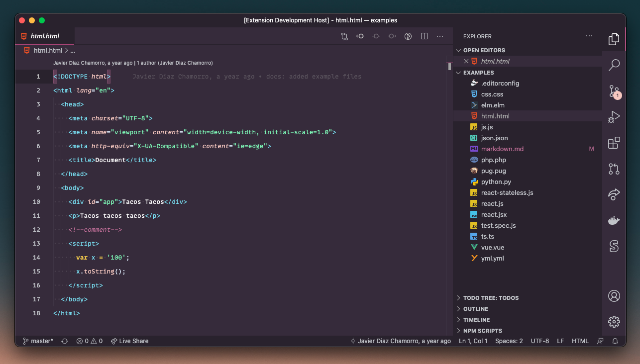Open errors and warnings count in status bar
The width and height of the screenshot is (640, 364).
click(x=90, y=341)
